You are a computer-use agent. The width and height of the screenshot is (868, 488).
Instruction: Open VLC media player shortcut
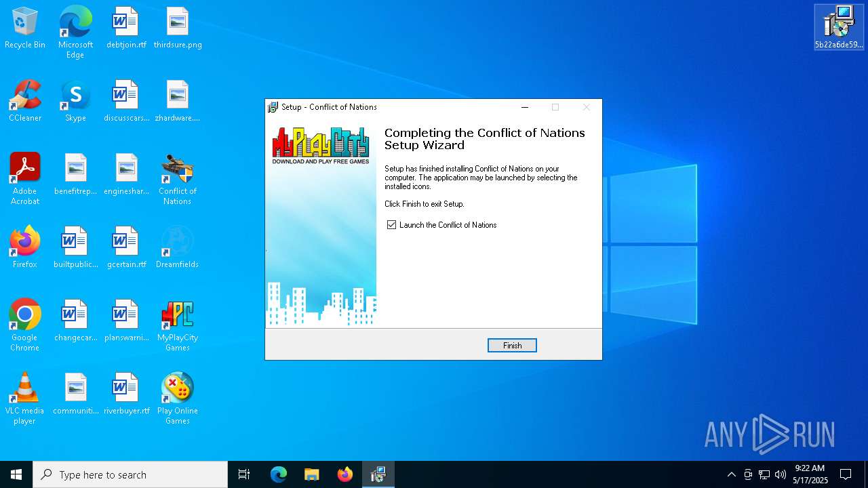click(x=25, y=399)
